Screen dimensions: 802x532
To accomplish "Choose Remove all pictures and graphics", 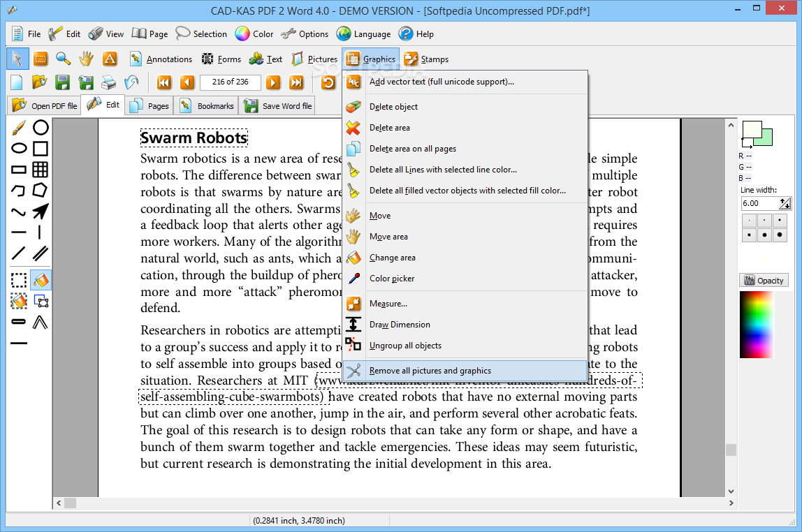I will coord(465,371).
